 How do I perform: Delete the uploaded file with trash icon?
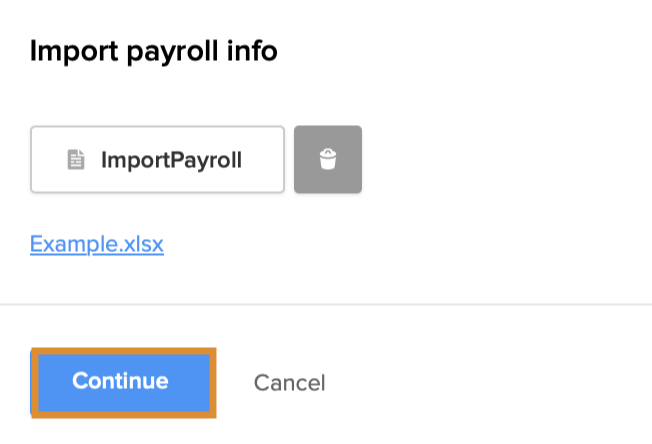(328, 159)
